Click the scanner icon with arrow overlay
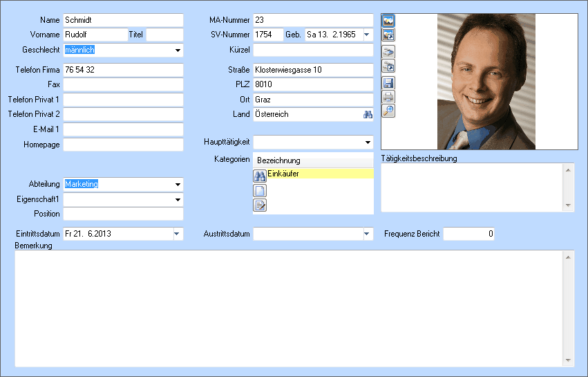Screen dimensions: 588x377 coord(388,66)
